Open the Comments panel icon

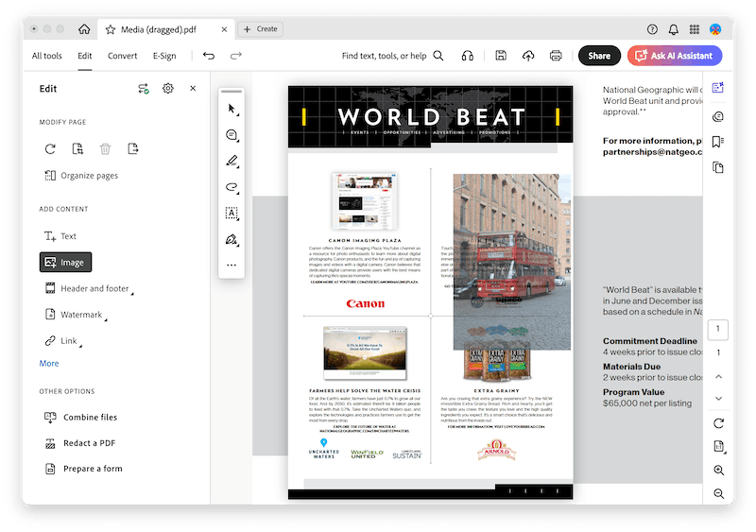click(x=718, y=117)
